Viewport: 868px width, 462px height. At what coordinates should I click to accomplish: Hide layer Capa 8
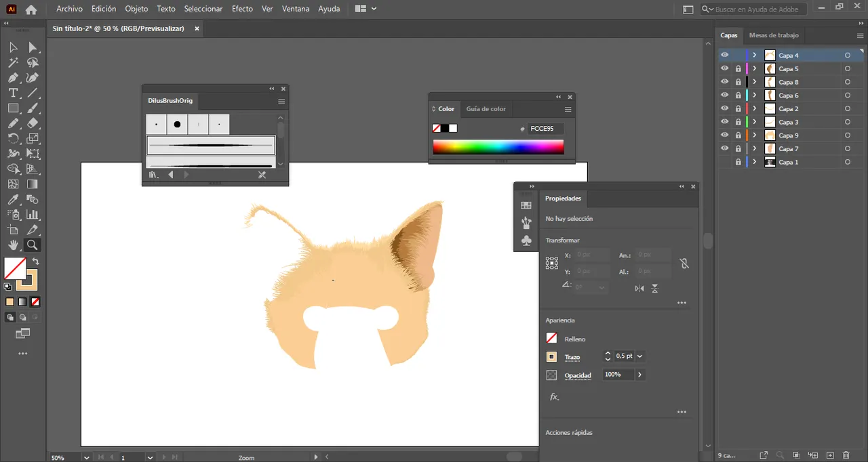725,82
